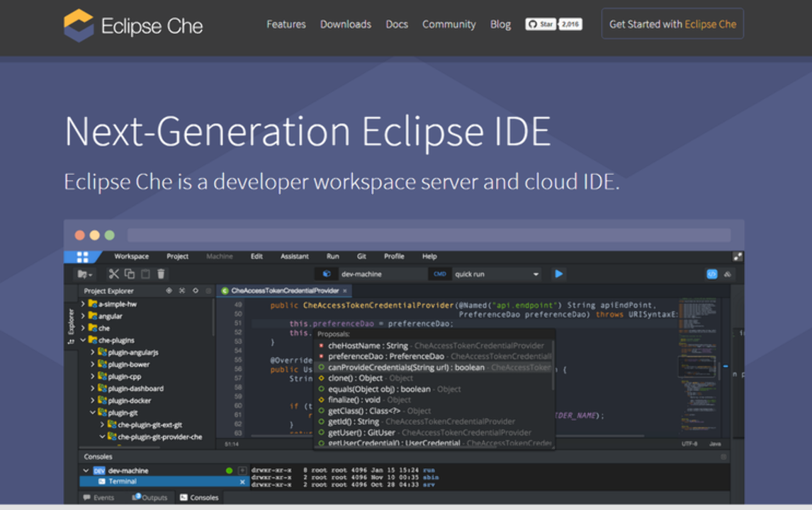Select che-plugin-git-ext-git item

click(x=150, y=424)
